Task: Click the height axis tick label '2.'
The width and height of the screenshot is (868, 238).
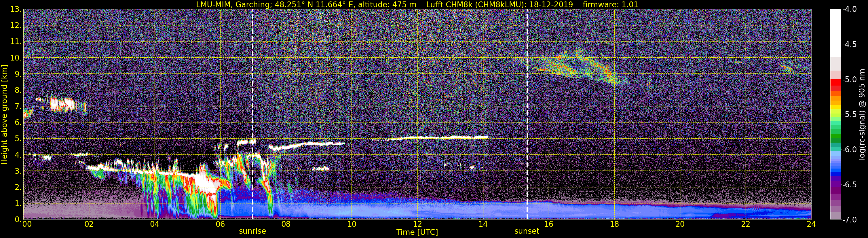Action: click(18, 188)
